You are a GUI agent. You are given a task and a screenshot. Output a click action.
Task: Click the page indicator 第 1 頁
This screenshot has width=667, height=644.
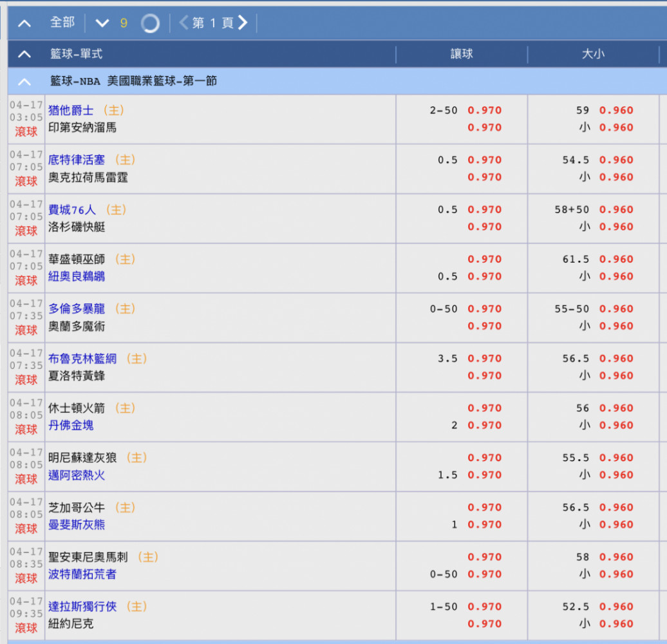click(x=212, y=23)
